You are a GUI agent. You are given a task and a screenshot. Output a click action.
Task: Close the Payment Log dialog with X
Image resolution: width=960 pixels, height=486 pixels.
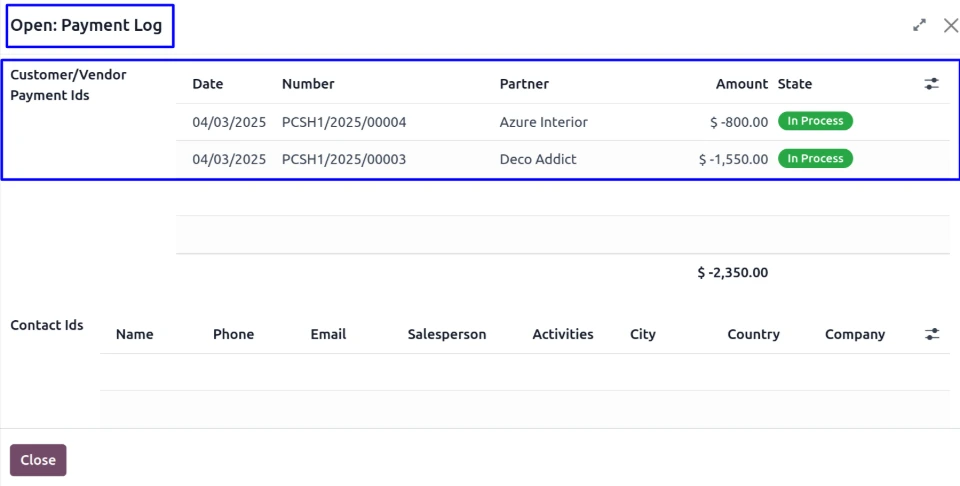coord(950,26)
